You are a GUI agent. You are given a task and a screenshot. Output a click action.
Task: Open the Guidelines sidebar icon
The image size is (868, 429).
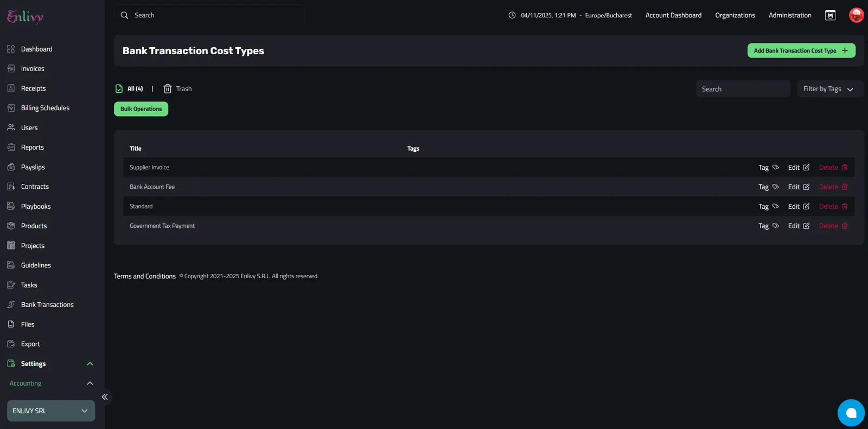[x=11, y=265]
